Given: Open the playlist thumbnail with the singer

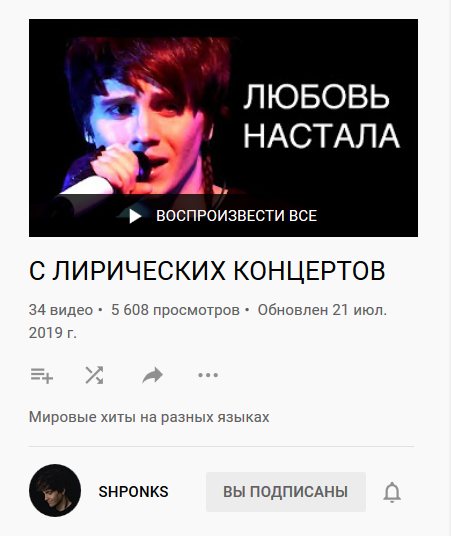Looking at the screenshot, I should pyautogui.click(x=223, y=128).
